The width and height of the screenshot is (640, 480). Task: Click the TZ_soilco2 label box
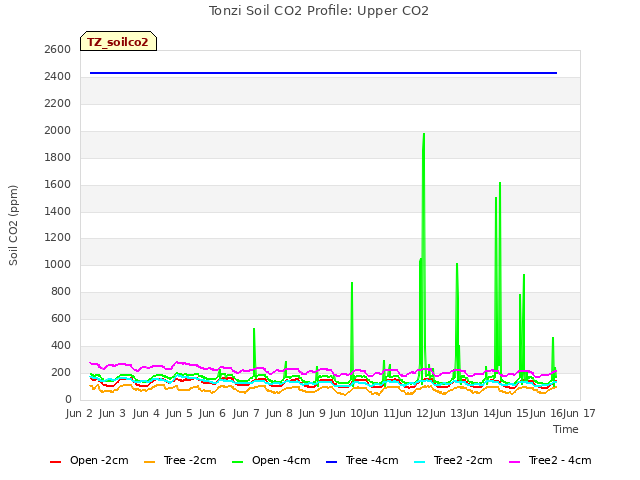pos(118,41)
